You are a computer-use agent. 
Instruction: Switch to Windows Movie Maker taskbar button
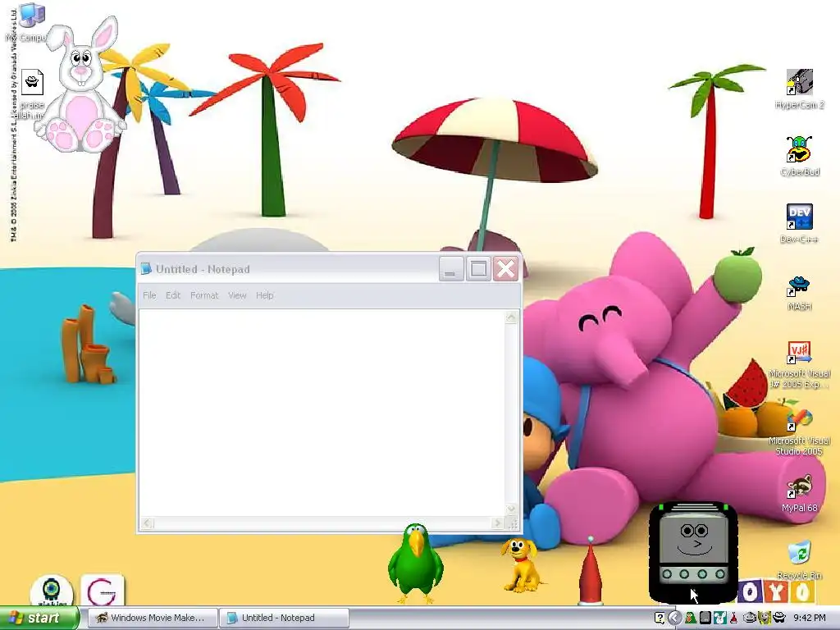pyautogui.click(x=152, y=618)
